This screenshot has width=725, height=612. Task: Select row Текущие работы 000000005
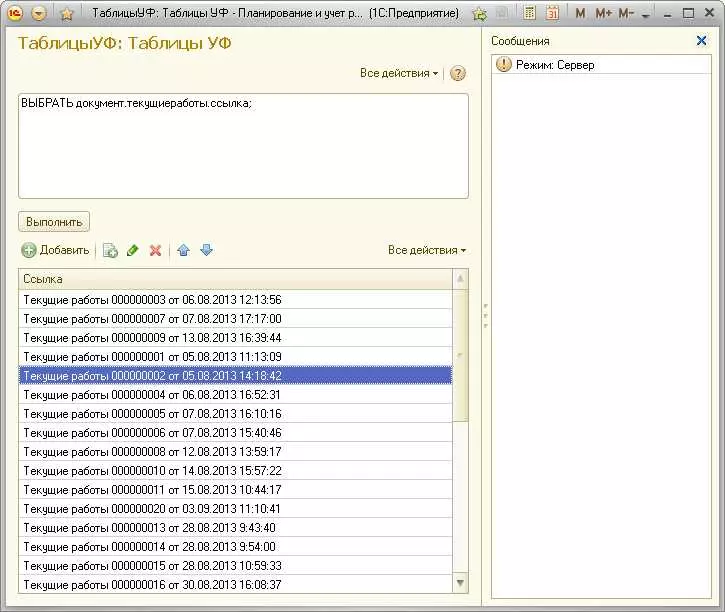tap(236, 413)
